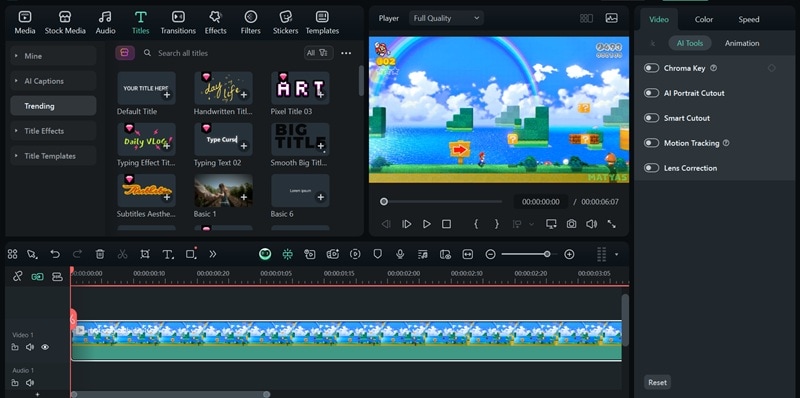This screenshot has width=800, height=398.
Task: Open the Templates tab
Action: [322, 23]
